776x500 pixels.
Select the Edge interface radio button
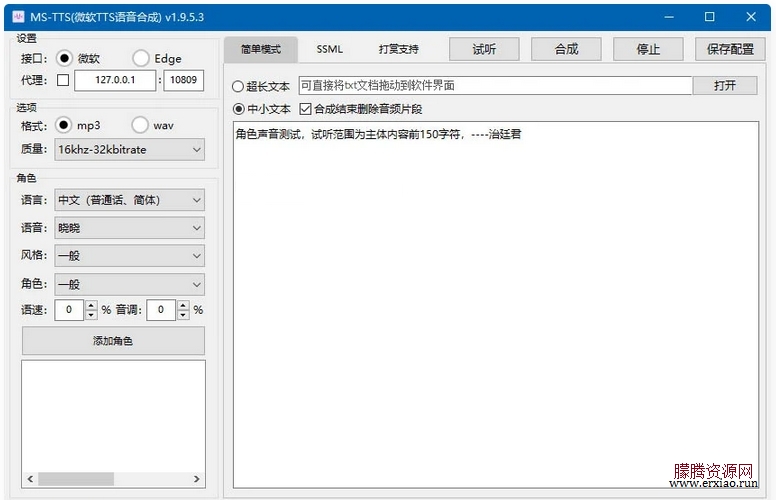point(141,58)
